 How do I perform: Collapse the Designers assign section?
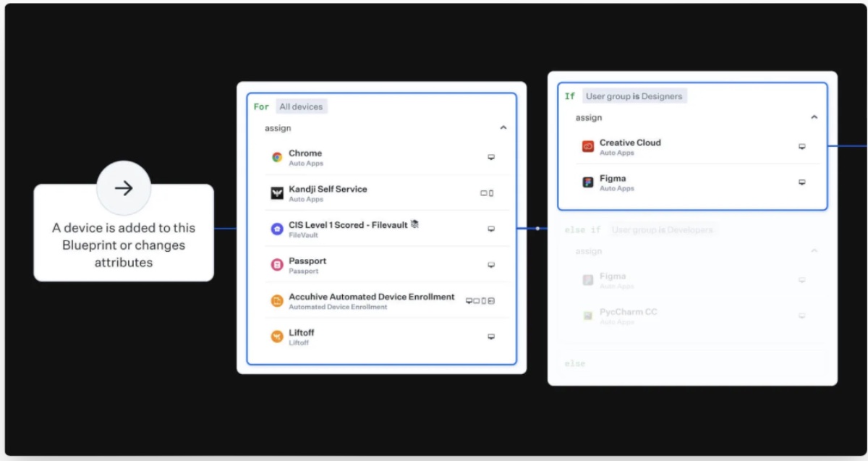pos(814,117)
